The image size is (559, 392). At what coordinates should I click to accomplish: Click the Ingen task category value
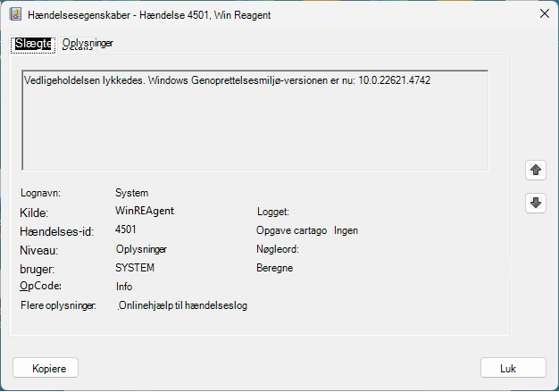(x=346, y=230)
